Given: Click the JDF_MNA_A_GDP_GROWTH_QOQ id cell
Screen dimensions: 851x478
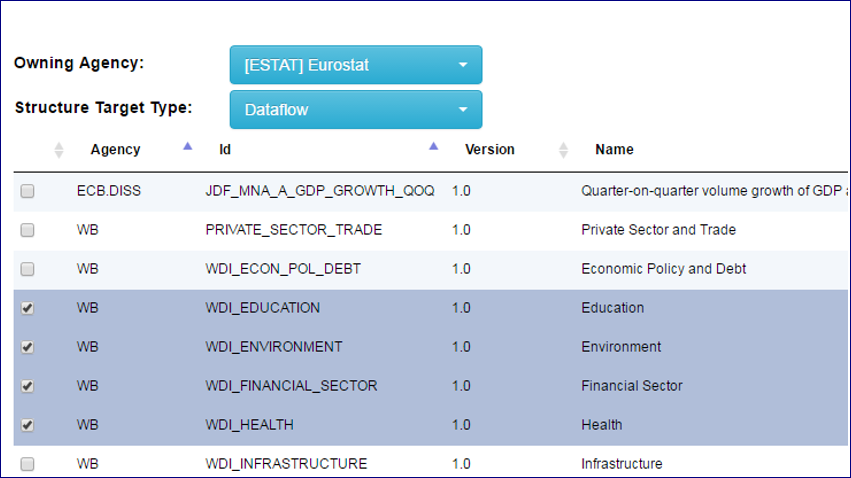Looking at the screenshot, I should coord(319,191).
